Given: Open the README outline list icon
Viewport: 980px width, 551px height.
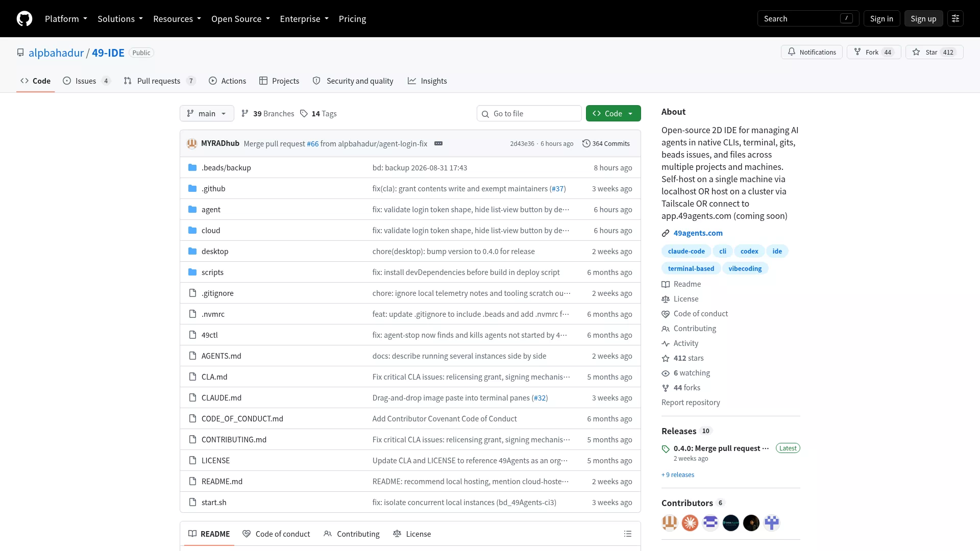Looking at the screenshot, I should (x=628, y=534).
